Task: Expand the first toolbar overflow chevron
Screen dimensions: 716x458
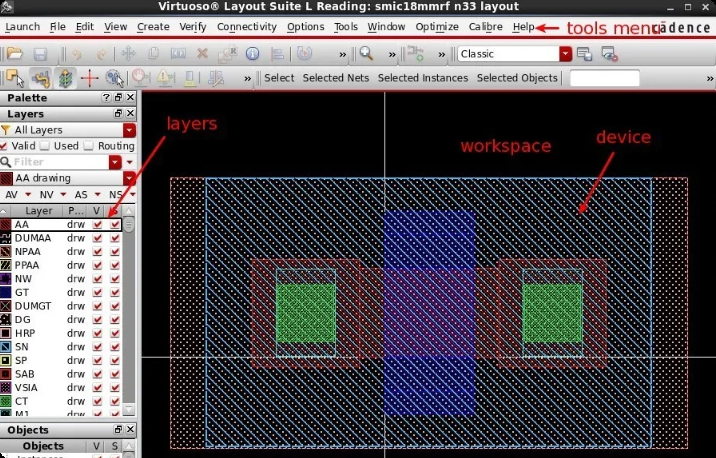Action: (x=342, y=55)
